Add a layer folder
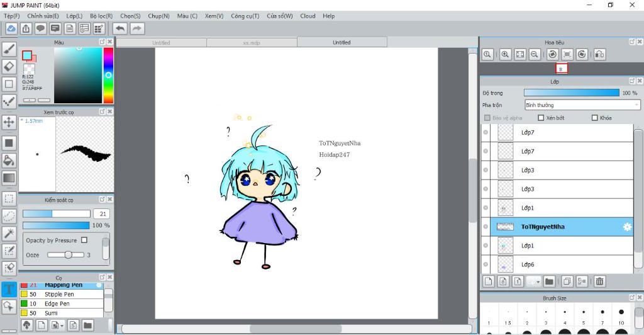 coord(549,281)
